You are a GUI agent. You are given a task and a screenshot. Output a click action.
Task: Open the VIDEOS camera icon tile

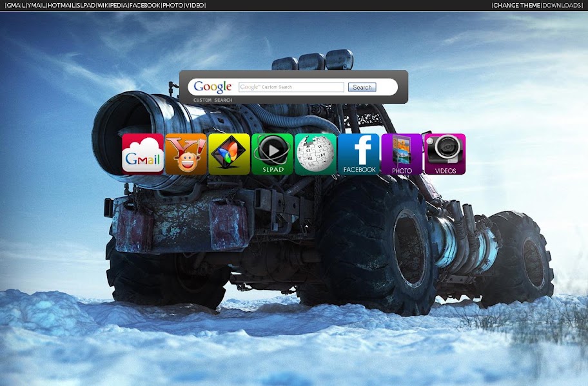pyautogui.click(x=445, y=154)
